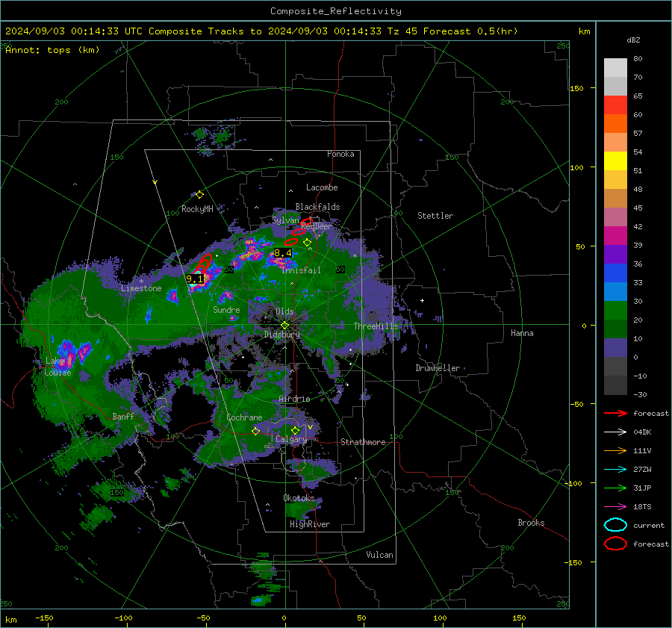Click the Okotoks city label
Viewport: 672px width, 628px height.
(299, 498)
